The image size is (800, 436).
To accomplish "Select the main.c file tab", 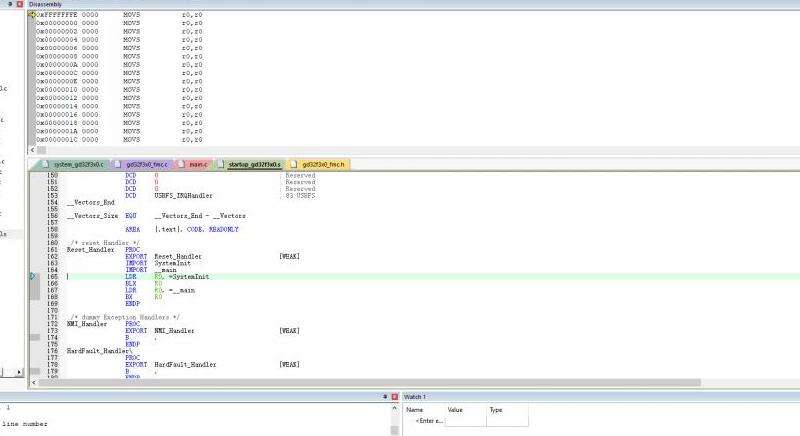I will pos(196,163).
